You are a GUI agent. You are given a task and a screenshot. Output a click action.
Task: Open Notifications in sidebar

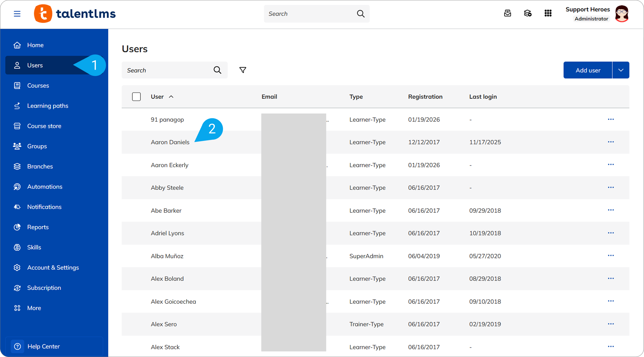(x=54, y=207)
